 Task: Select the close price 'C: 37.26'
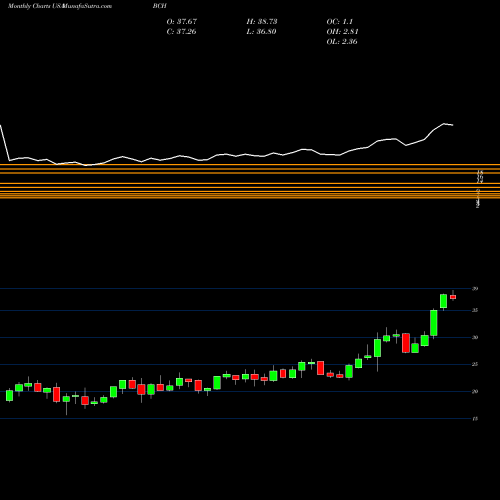[x=181, y=32]
